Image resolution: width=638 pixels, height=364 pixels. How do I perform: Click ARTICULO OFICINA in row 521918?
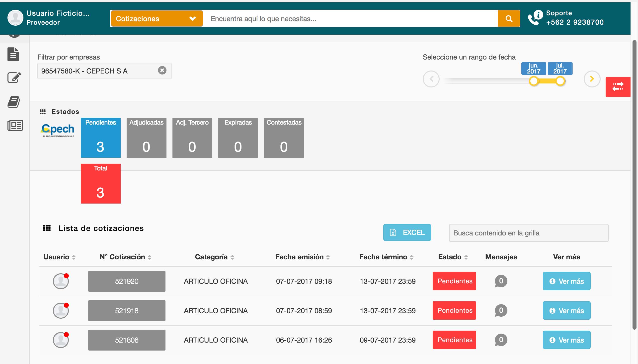pyautogui.click(x=216, y=311)
